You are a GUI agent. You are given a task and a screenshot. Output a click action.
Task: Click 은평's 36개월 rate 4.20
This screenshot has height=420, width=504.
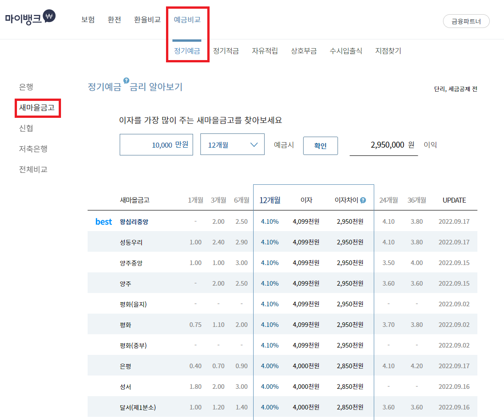pyautogui.click(x=417, y=366)
